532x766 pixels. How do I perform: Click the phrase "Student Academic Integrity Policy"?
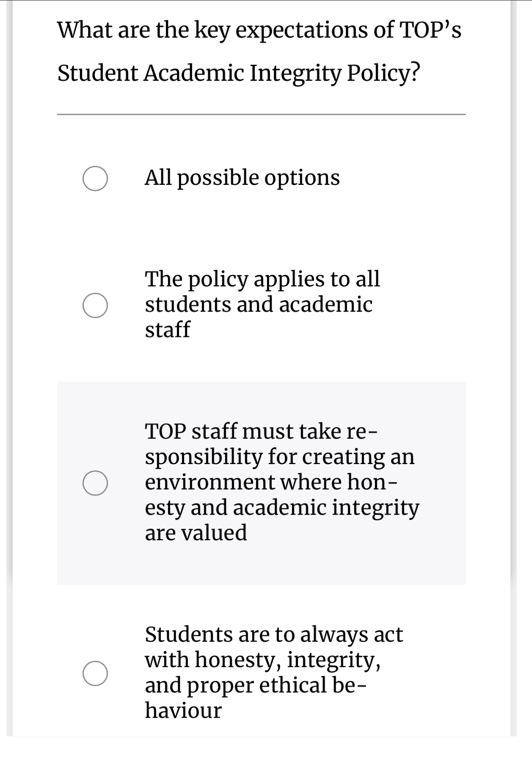click(240, 72)
